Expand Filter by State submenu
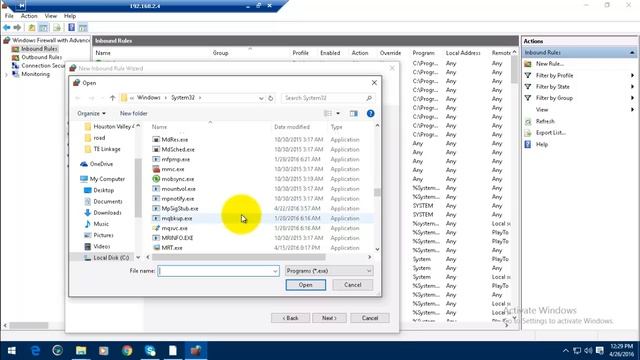Viewport: 640px width, 360px height. (x=632, y=87)
